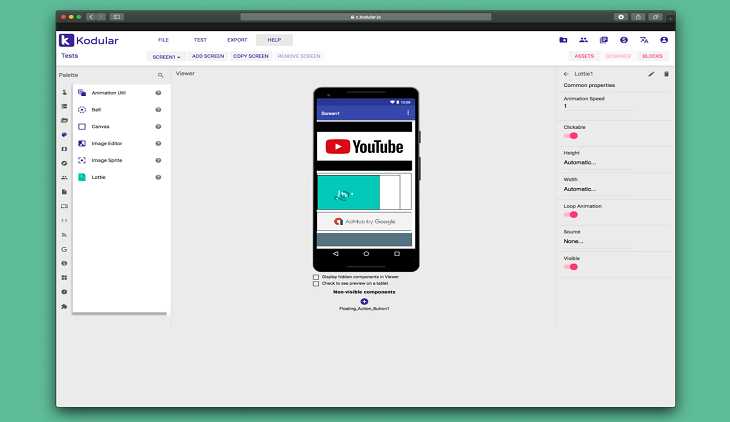Open the EXPORT menu
The height and width of the screenshot is (422, 730).
point(237,40)
